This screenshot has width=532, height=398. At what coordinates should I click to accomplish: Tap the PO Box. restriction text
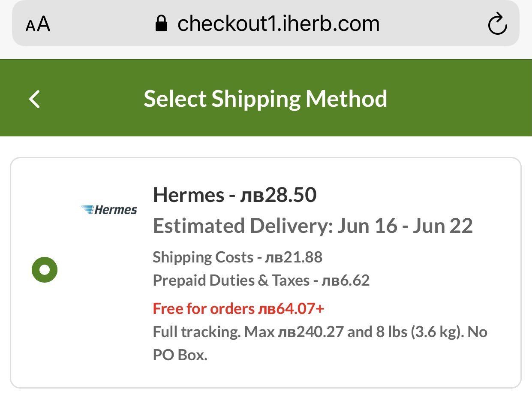(180, 356)
